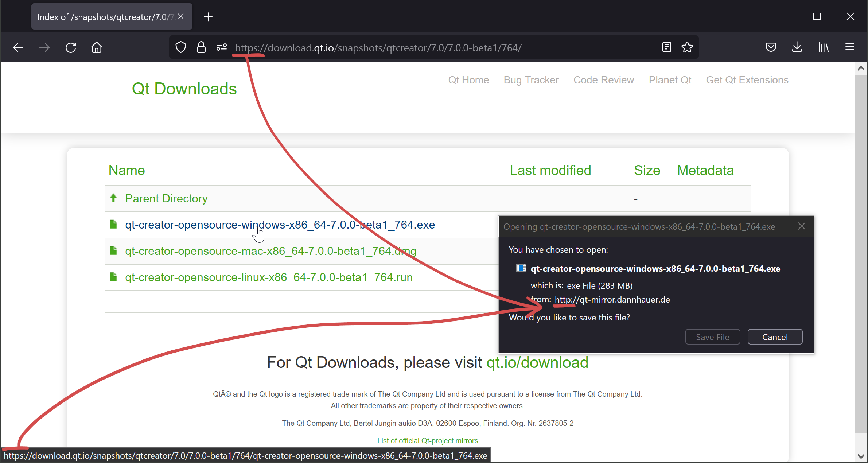The width and height of the screenshot is (868, 463).
Task: Click file icon beside windows exe
Action: (x=113, y=224)
